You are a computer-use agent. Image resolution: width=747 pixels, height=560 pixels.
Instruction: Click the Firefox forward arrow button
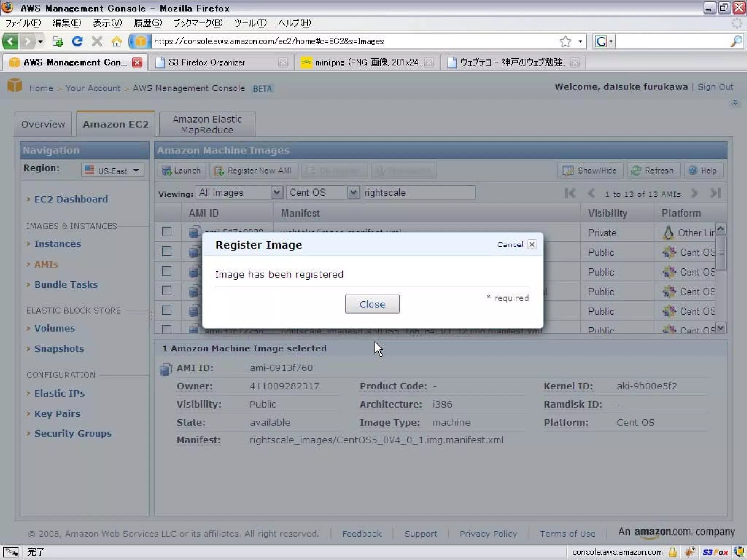click(27, 41)
